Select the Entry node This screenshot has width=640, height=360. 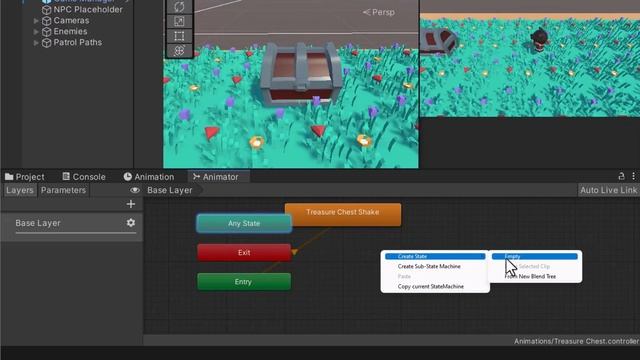click(244, 282)
